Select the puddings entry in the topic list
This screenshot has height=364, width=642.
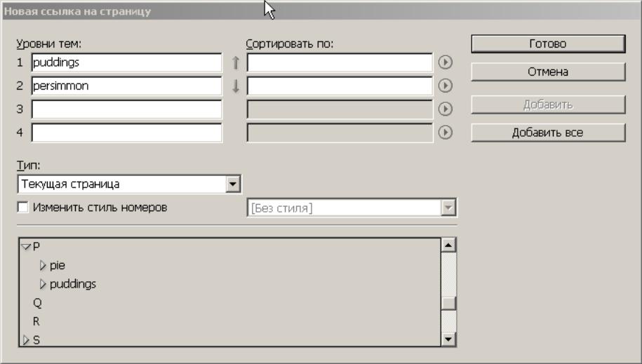(x=73, y=284)
